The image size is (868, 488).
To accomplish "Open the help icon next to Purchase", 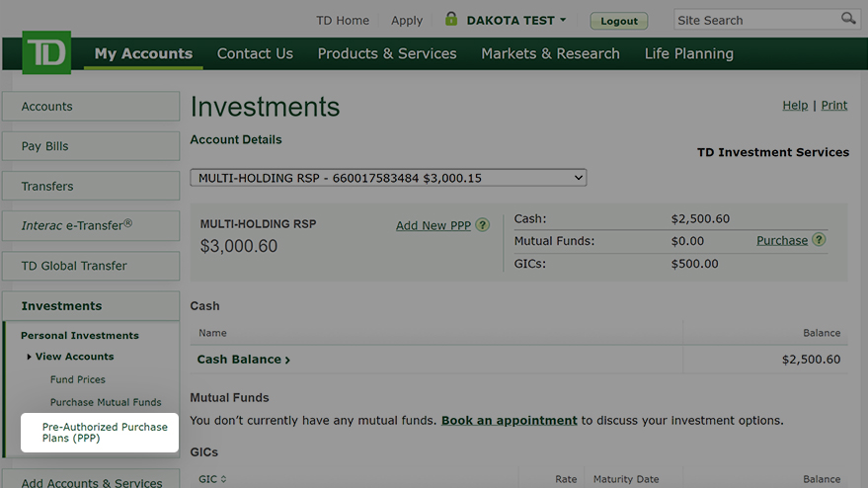I will click(x=819, y=240).
